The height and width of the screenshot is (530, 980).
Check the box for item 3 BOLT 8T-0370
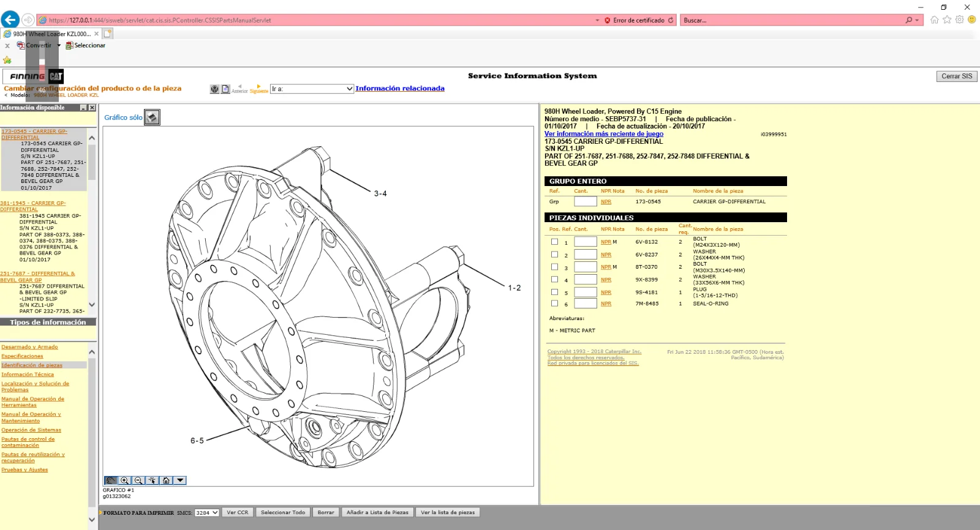point(554,267)
